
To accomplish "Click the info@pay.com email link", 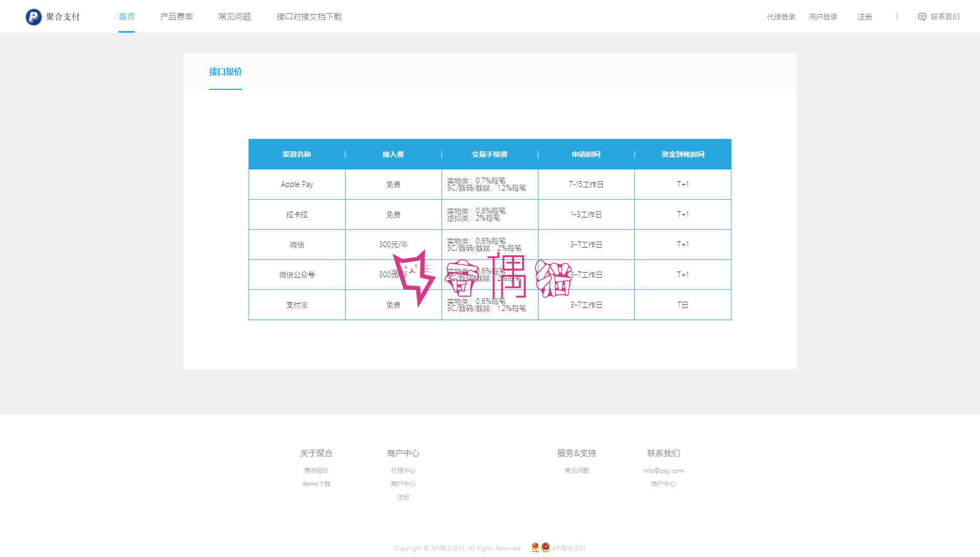I will pyautogui.click(x=664, y=471).
